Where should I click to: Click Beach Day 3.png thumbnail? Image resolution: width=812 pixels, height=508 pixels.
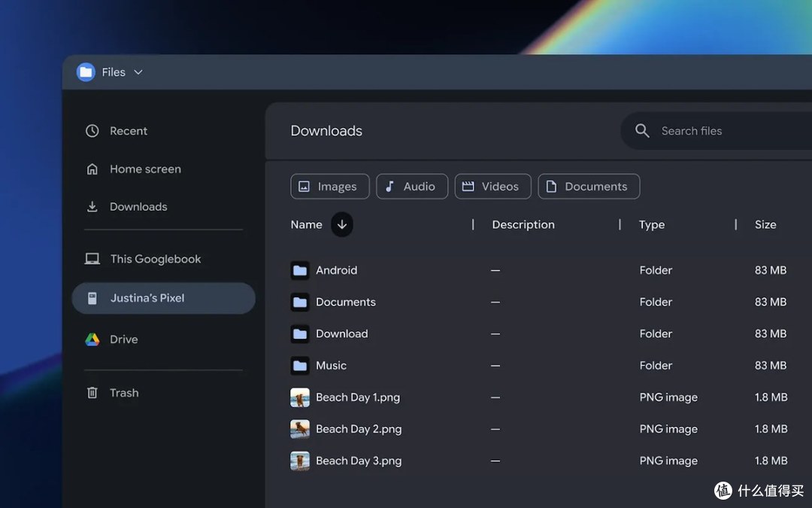[300, 461]
